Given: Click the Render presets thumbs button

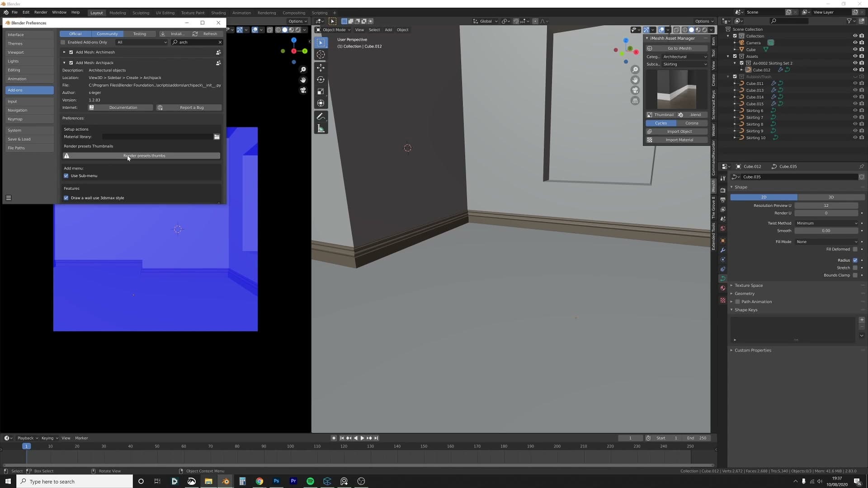Looking at the screenshot, I should 142,156.
